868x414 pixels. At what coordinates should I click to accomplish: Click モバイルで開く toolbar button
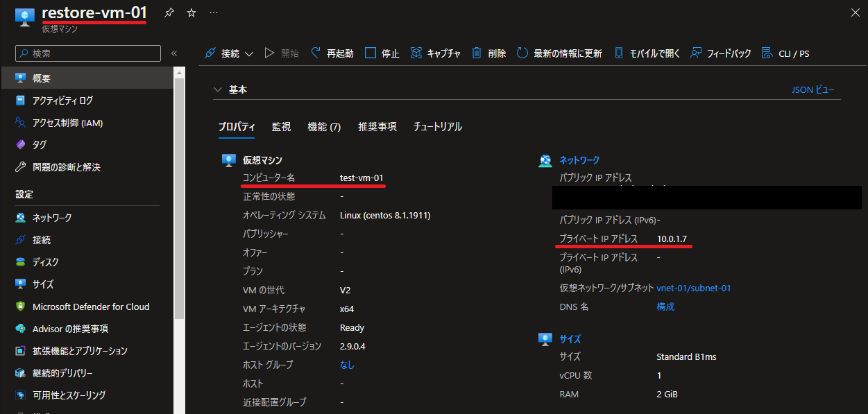pyautogui.click(x=647, y=53)
